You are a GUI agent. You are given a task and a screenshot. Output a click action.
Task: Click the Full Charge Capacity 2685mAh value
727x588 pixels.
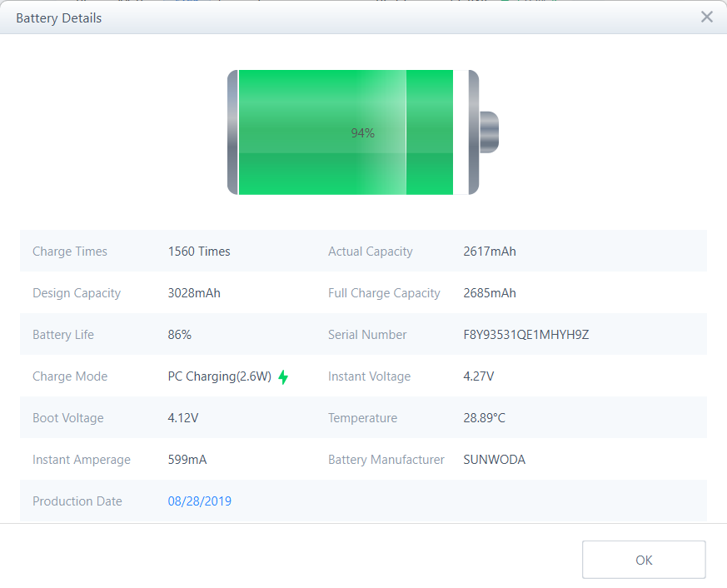coord(490,293)
